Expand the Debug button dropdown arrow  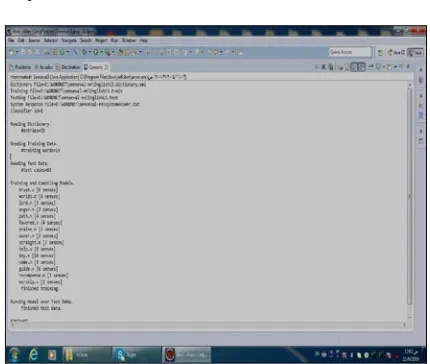(x=90, y=52)
